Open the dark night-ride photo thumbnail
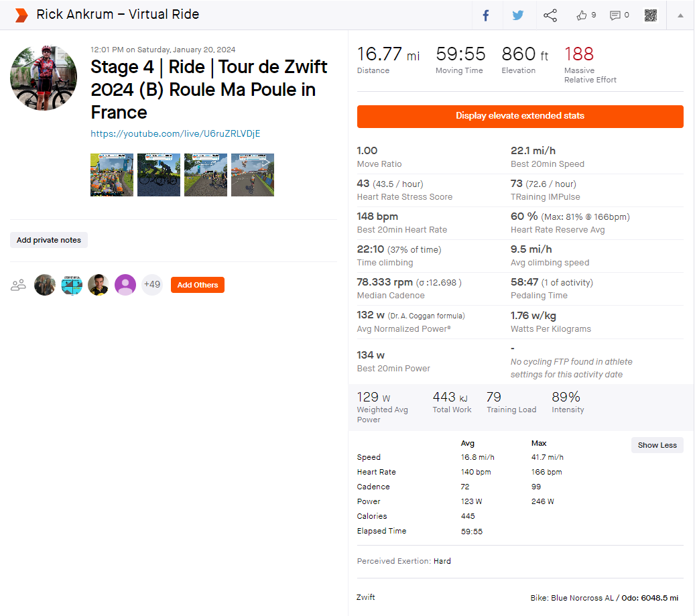Viewport: 695px width, 616px height. click(159, 174)
